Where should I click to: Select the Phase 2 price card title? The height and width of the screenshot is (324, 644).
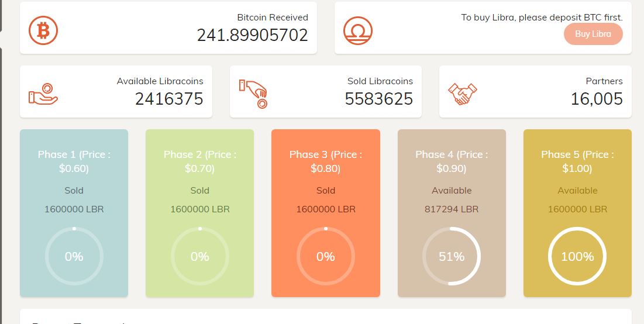[200, 161]
